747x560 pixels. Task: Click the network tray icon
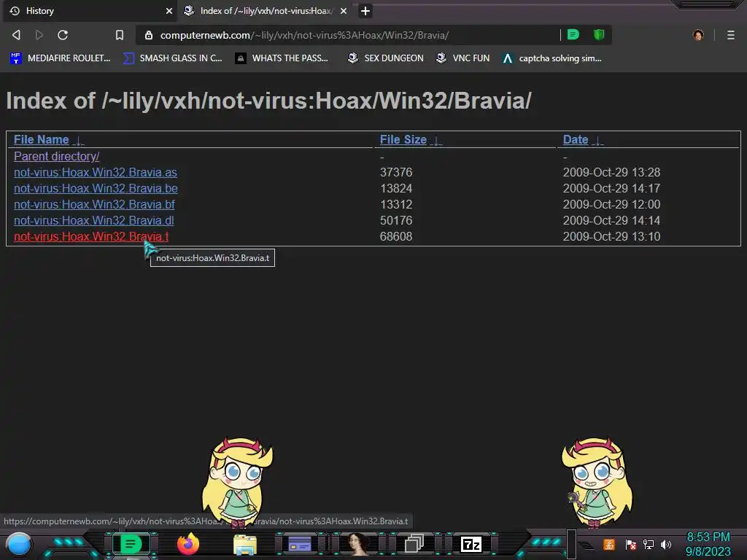point(649,544)
